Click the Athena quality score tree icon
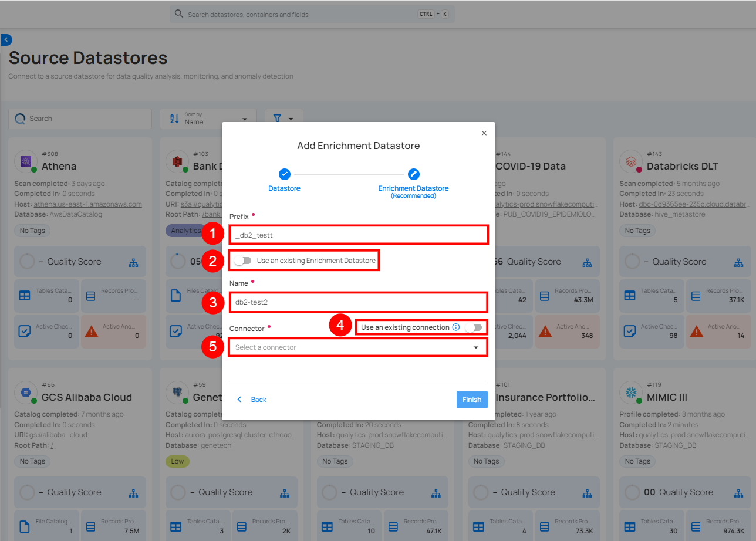 pos(133,262)
